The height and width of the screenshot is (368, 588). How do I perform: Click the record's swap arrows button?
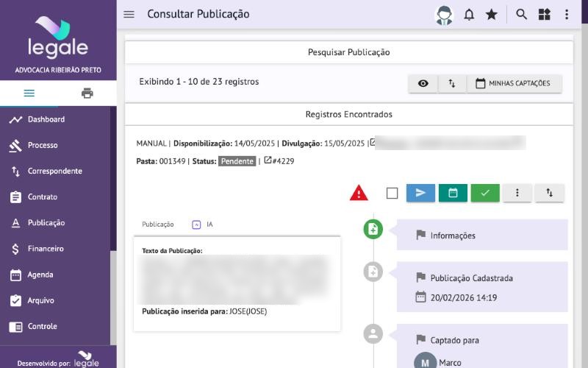click(x=549, y=193)
